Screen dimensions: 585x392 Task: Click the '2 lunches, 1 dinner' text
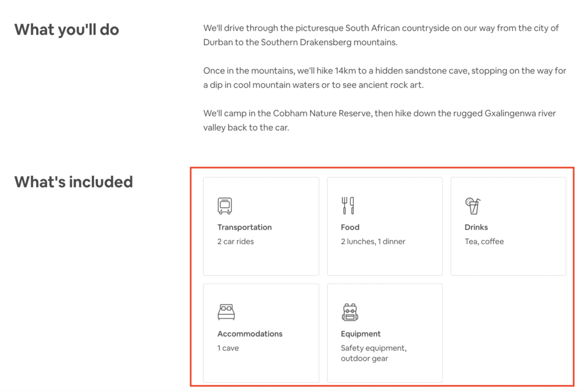click(x=373, y=241)
